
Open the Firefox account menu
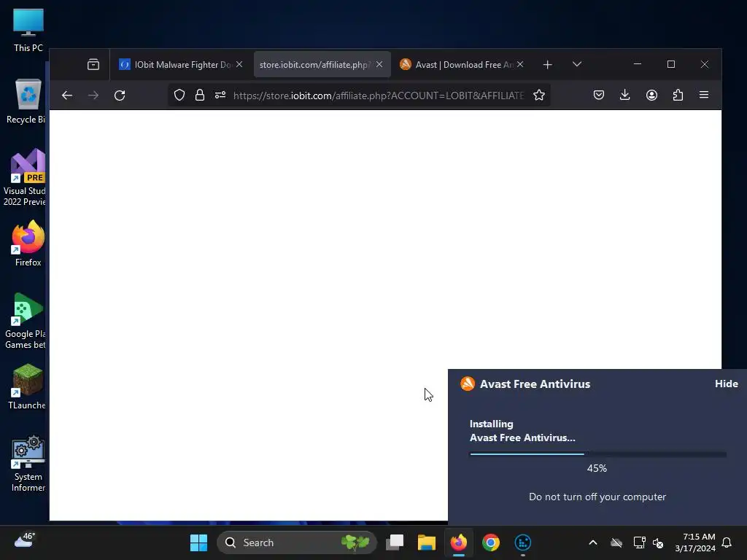pos(651,96)
